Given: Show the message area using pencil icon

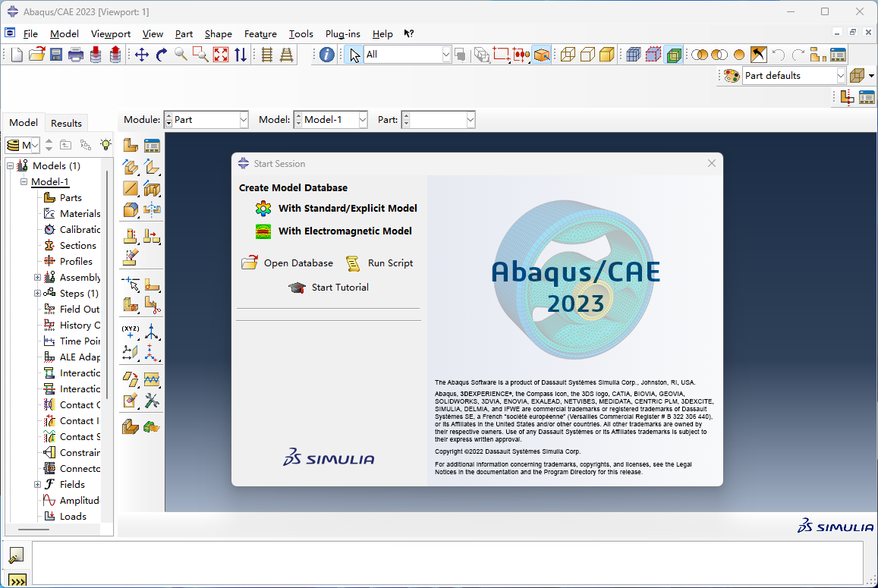Looking at the screenshot, I should click(x=17, y=555).
